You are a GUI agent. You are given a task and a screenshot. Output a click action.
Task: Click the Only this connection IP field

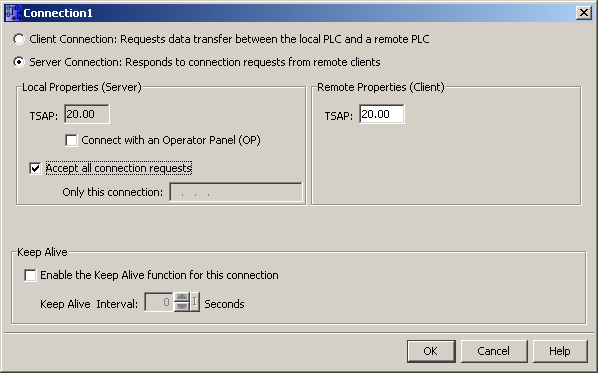pyautogui.click(x=236, y=192)
